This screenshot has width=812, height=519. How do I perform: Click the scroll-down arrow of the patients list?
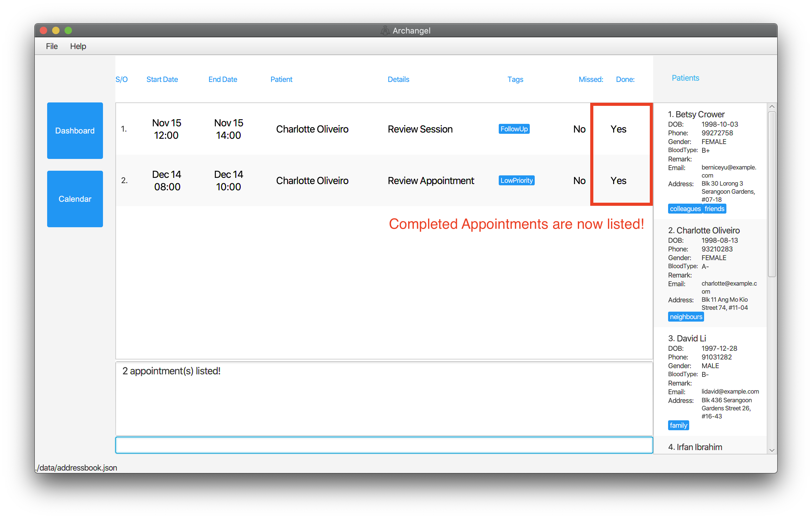(772, 450)
